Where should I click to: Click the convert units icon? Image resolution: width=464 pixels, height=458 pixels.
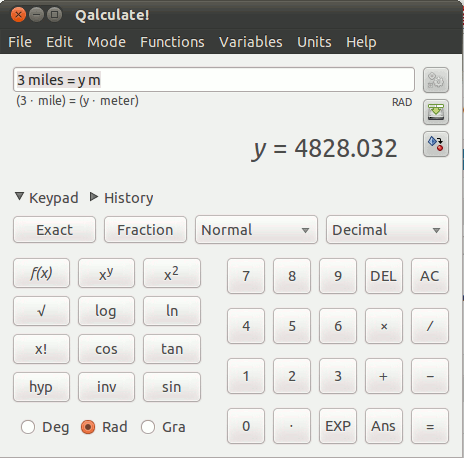[x=436, y=144]
